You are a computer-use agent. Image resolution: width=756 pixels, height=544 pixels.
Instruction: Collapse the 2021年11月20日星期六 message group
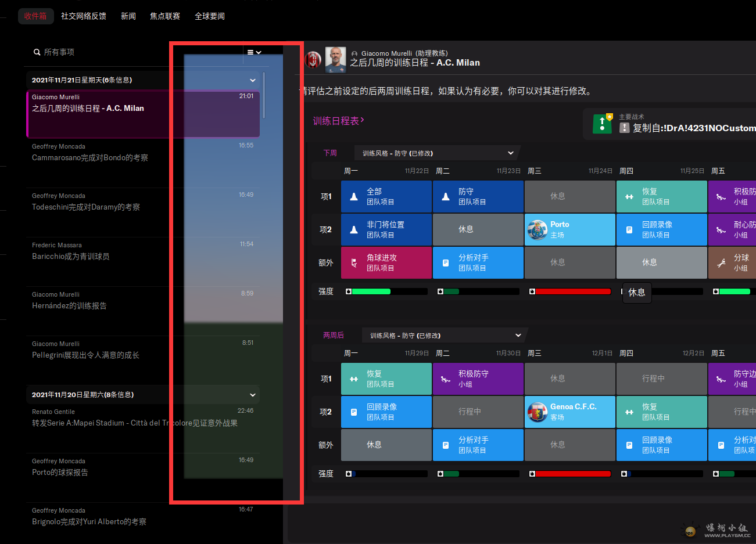[x=253, y=395]
